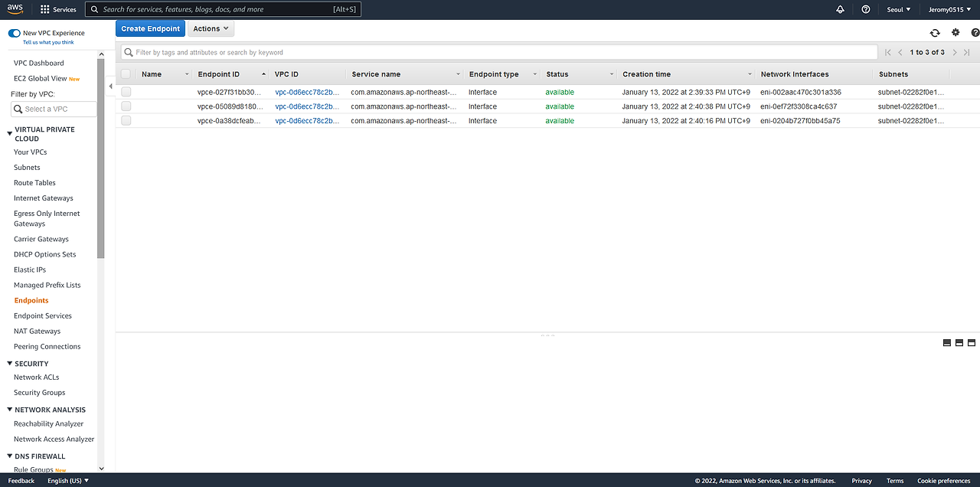Click network interface eni-002aac470c301a336
The image size is (980, 487).
[x=800, y=92]
